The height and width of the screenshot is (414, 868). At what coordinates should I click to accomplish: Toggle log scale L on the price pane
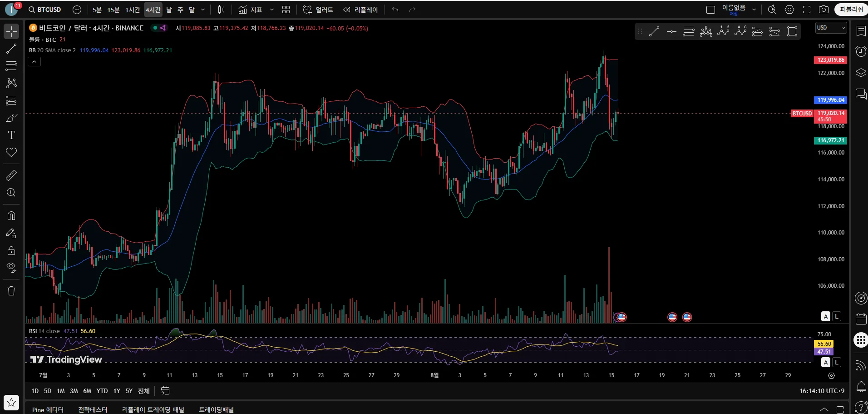coord(837,316)
